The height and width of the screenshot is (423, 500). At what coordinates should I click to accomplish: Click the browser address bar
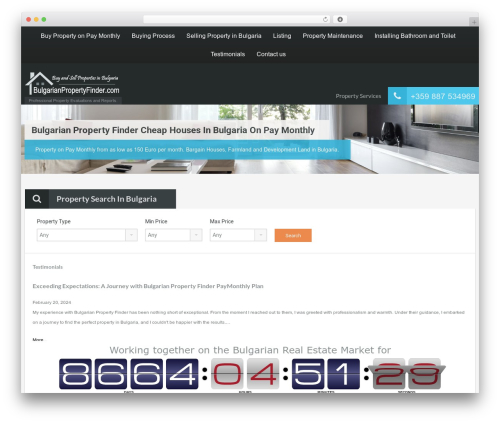[236, 19]
